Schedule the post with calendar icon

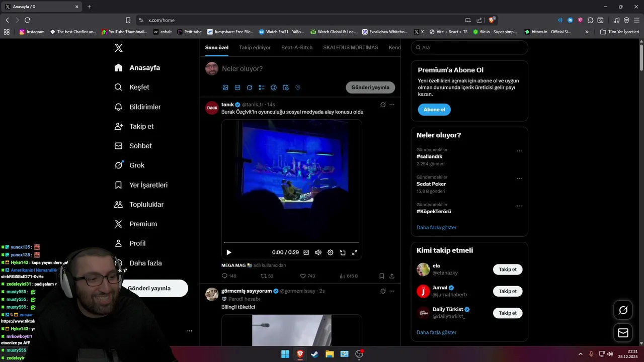point(286,87)
